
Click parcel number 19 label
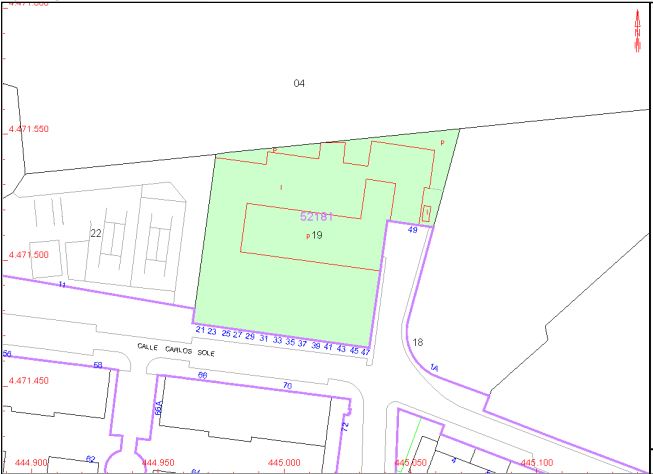click(x=316, y=235)
